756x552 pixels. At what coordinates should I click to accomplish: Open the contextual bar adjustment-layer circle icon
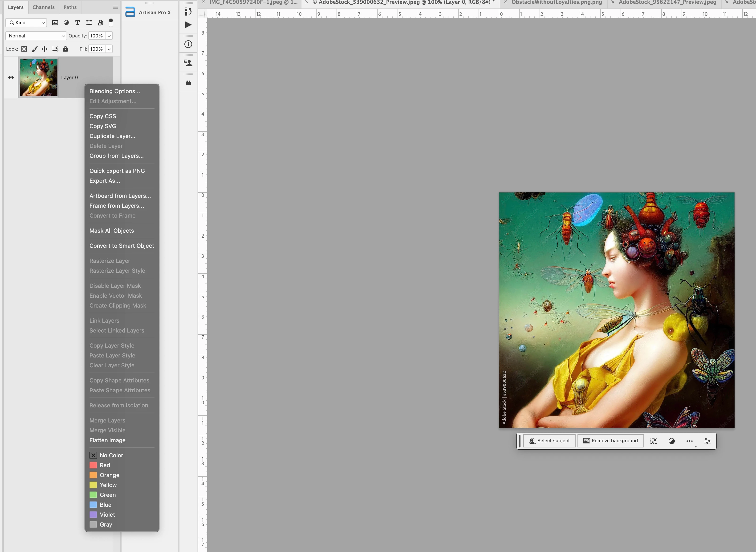tap(671, 441)
